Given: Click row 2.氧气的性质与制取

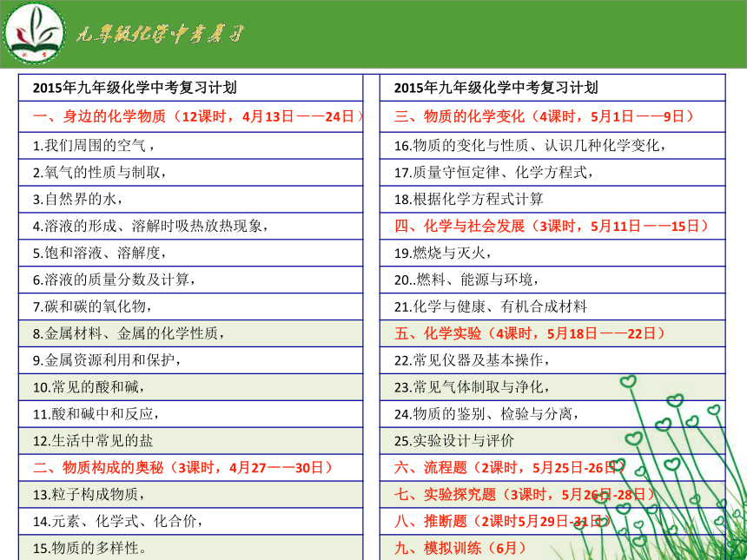Looking at the screenshot, I should click(190, 173).
